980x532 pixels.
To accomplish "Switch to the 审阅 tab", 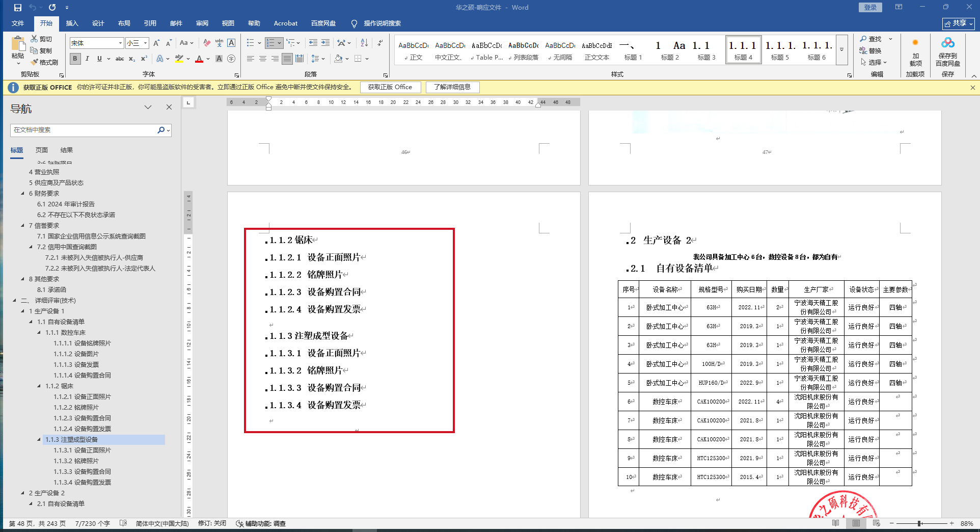I will pos(202,23).
